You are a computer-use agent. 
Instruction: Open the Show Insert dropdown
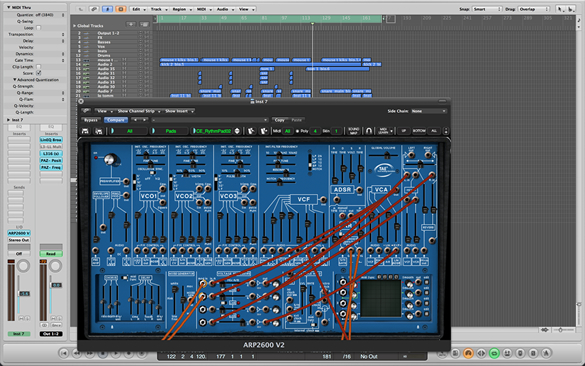[179, 111]
